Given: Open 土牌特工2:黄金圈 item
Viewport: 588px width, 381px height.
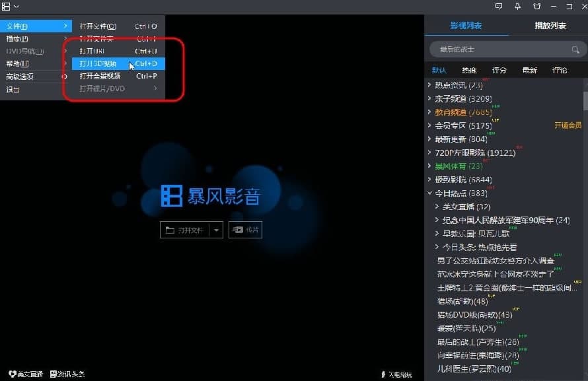Looking at the screenshot, I should point(507,288).
